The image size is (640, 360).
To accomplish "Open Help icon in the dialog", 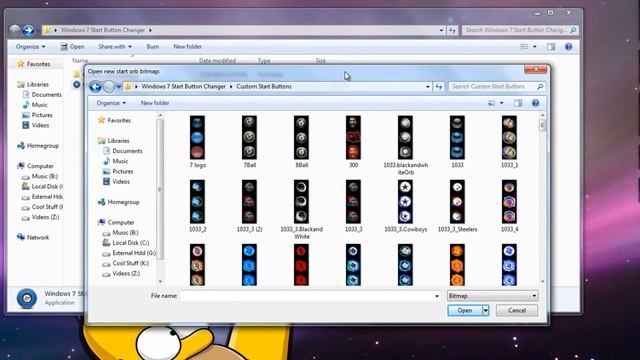I will pyautogui.click(x=535, y=103).
